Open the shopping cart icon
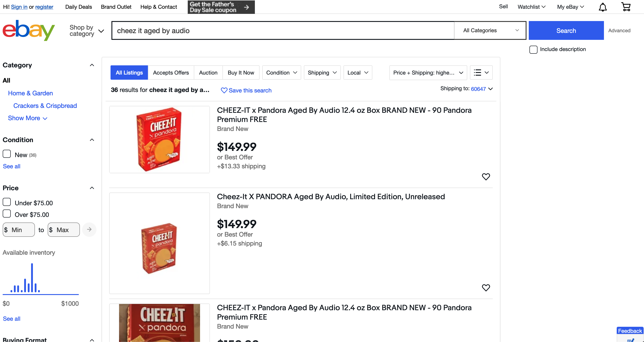The image size is (644, 342). (x=626, y=7)
